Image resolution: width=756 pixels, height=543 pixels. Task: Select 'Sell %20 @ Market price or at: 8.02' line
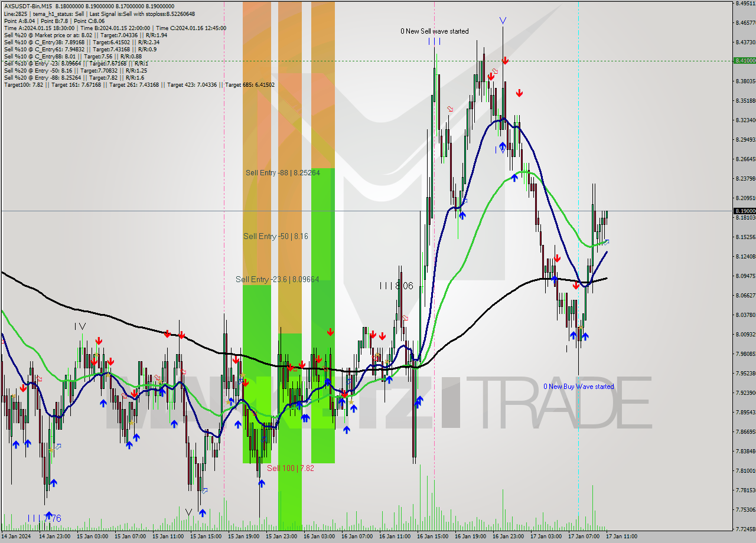coord(86,35)
